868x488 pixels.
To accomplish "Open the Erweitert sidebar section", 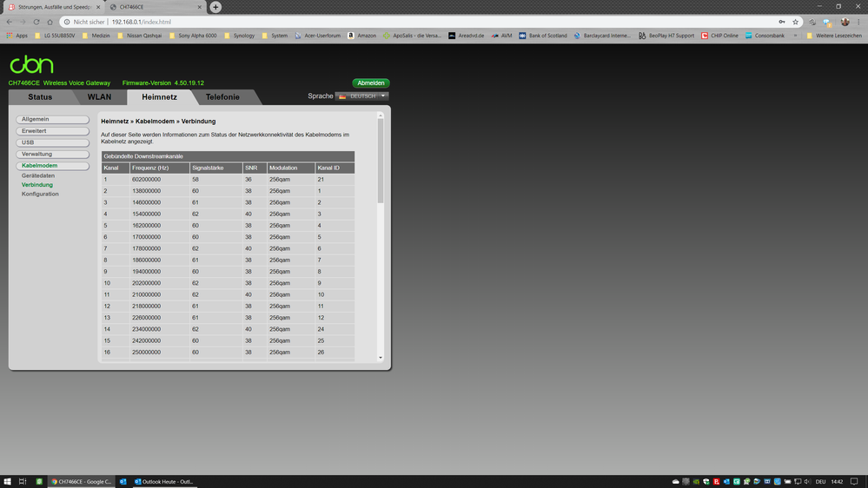I will coord(53,131).
